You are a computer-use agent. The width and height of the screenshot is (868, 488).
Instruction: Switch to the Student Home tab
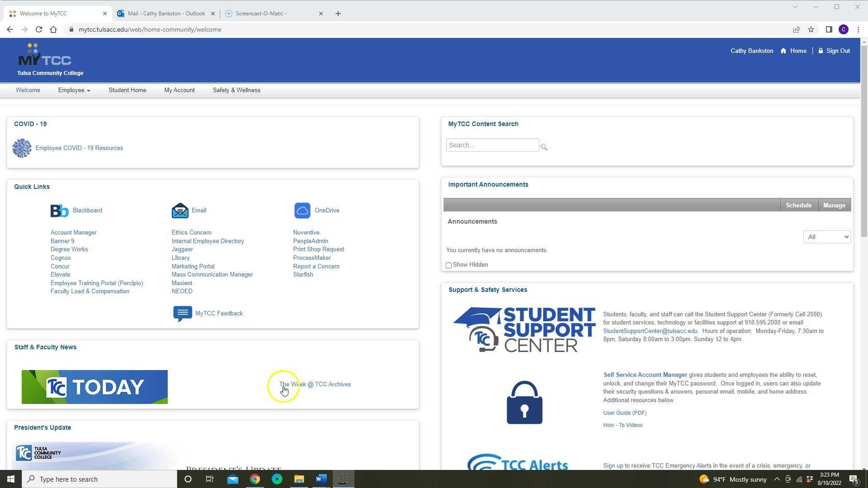click(127, 90)
